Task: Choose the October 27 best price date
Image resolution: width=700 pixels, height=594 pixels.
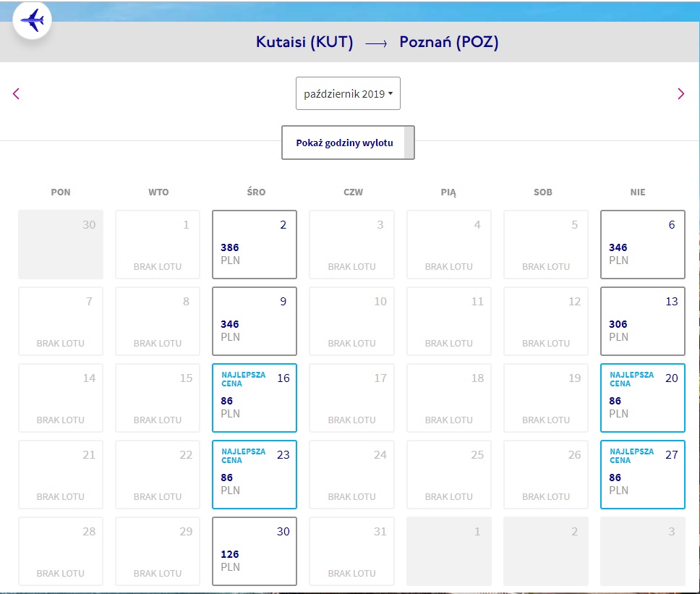Action: [642, 475]
